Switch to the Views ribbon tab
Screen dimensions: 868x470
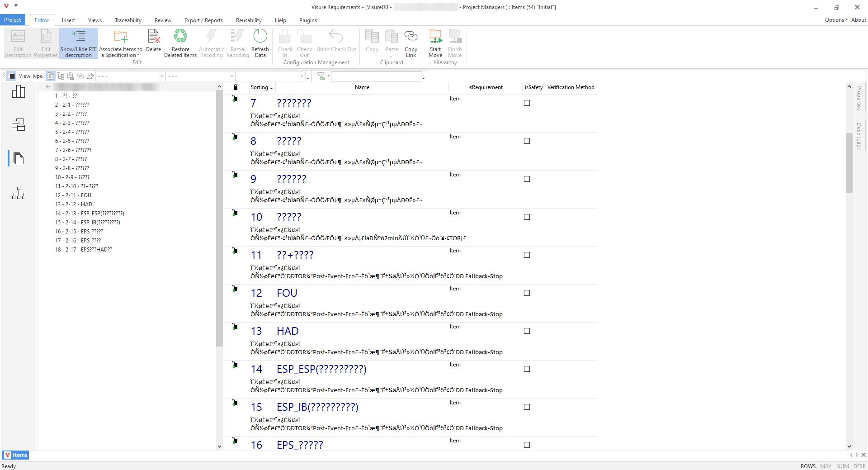(x=95, y=20)
